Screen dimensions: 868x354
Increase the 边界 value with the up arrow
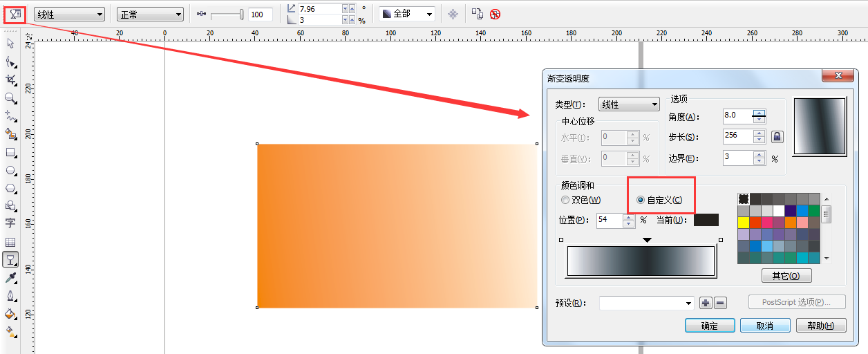759,155
